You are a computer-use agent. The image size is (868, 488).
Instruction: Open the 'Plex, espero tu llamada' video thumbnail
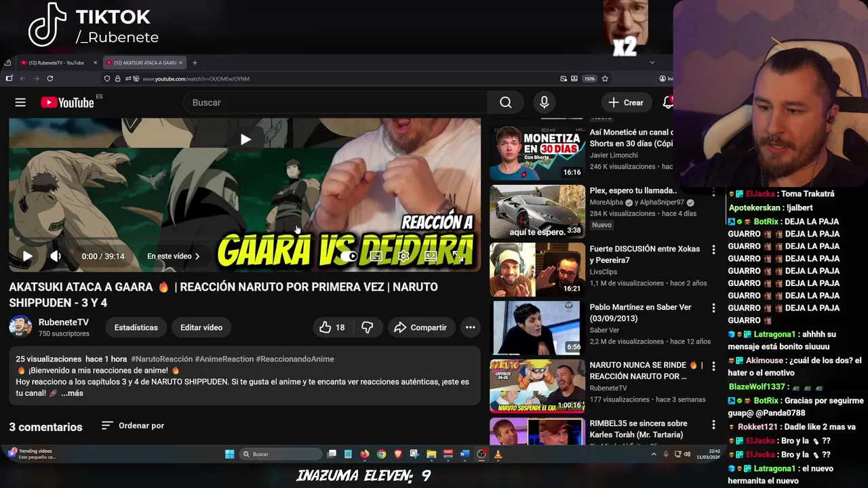tap(537, 211)
